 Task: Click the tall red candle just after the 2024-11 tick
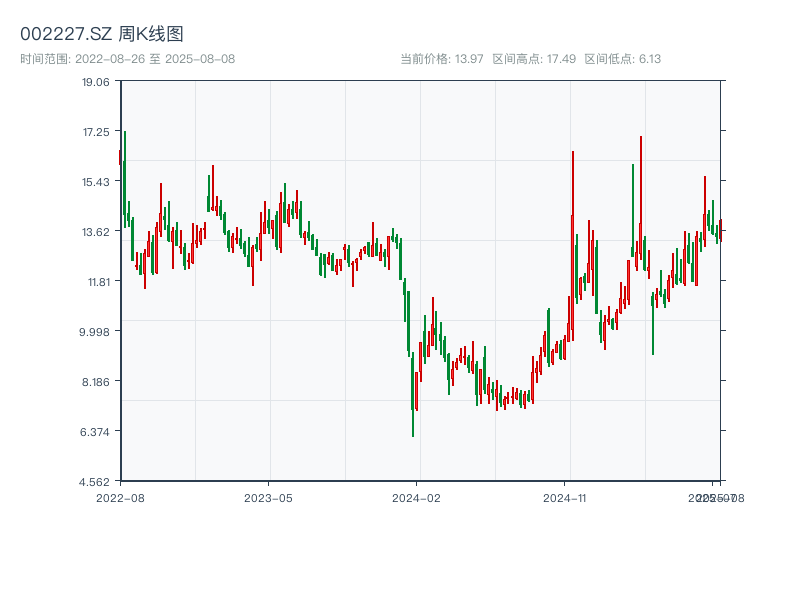click(572, 246)
